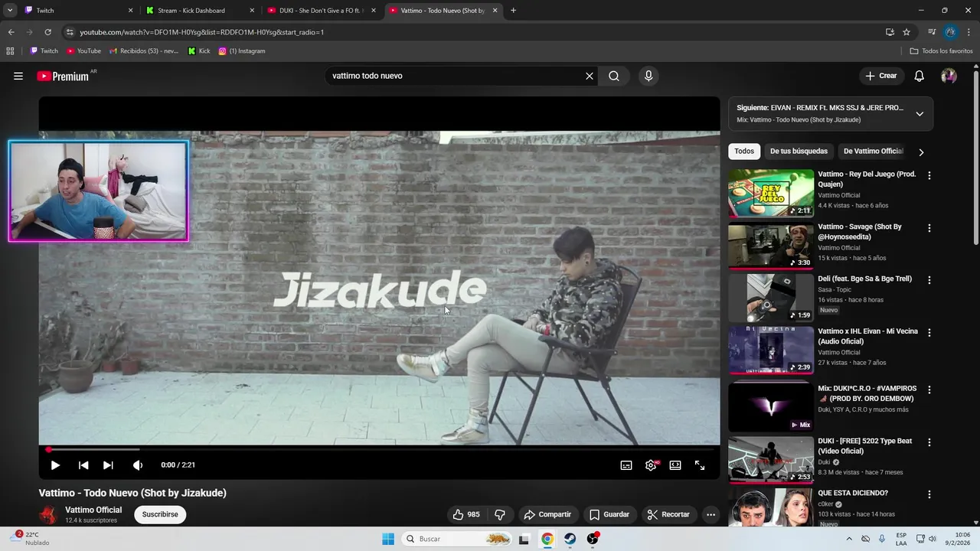Save video with Guardar

pyautogui.click(x=609, y=514)
